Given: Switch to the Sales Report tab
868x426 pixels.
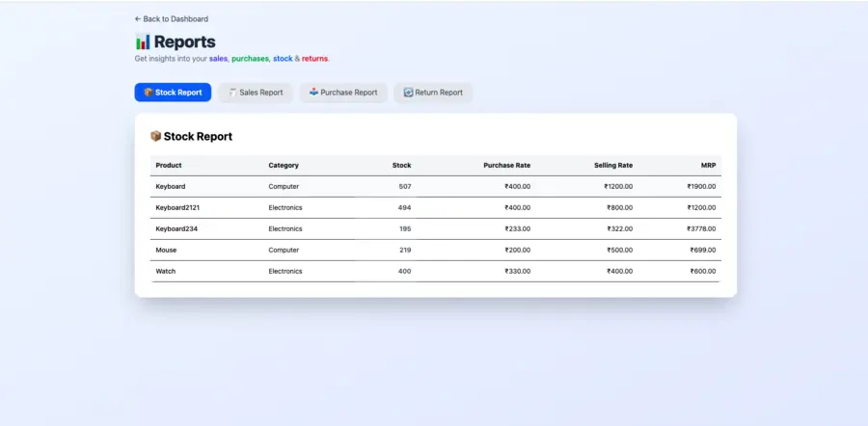Looking at the screenshot, I should pyautogui.click(x=256, y=93).
